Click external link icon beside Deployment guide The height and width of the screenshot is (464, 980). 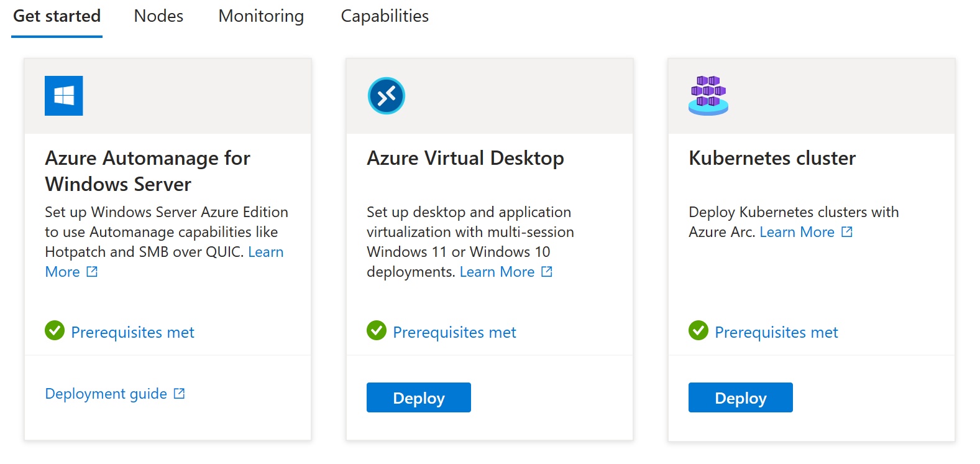(x=179, y=393)
